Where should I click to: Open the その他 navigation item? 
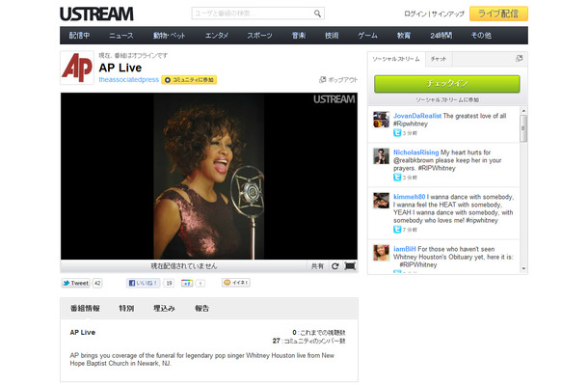pyautogui.click(x=481, y=36)
